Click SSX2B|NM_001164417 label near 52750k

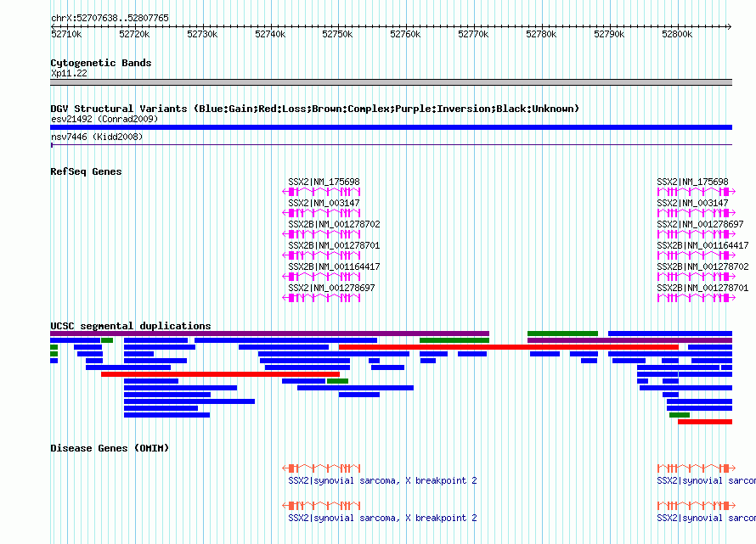coord(334,267)
